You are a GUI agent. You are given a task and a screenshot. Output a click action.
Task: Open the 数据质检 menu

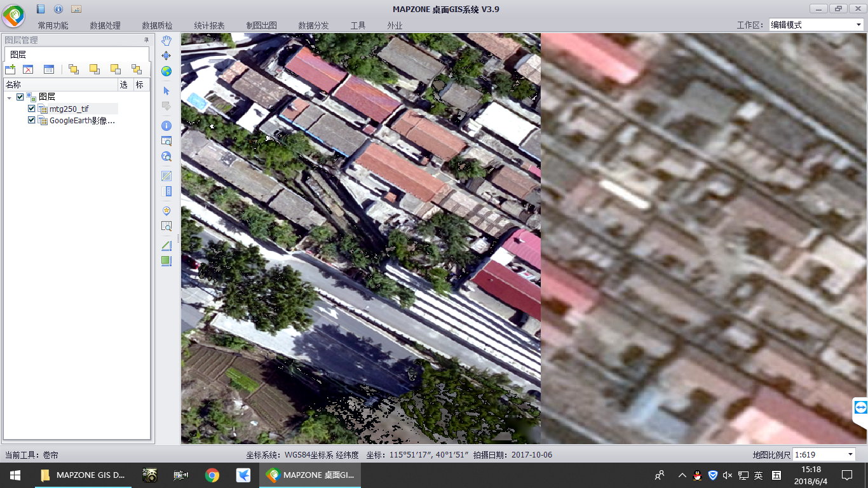[x=157, y=26]
